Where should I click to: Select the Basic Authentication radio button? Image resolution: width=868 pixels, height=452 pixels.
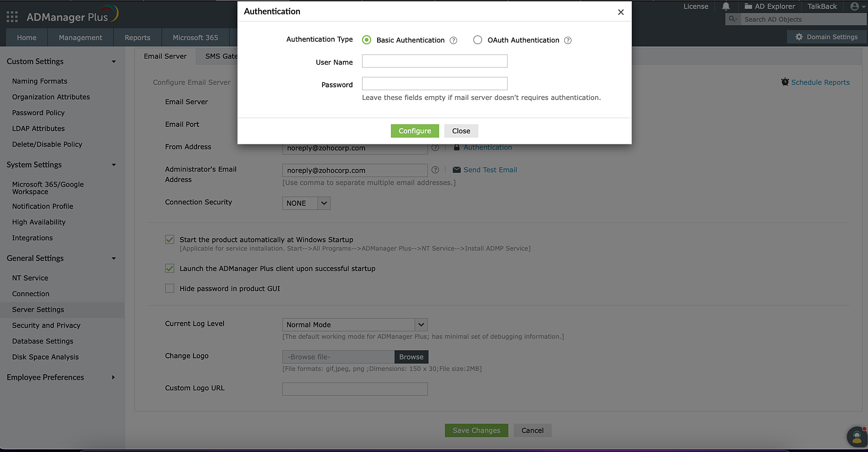(x=367, y=40)
